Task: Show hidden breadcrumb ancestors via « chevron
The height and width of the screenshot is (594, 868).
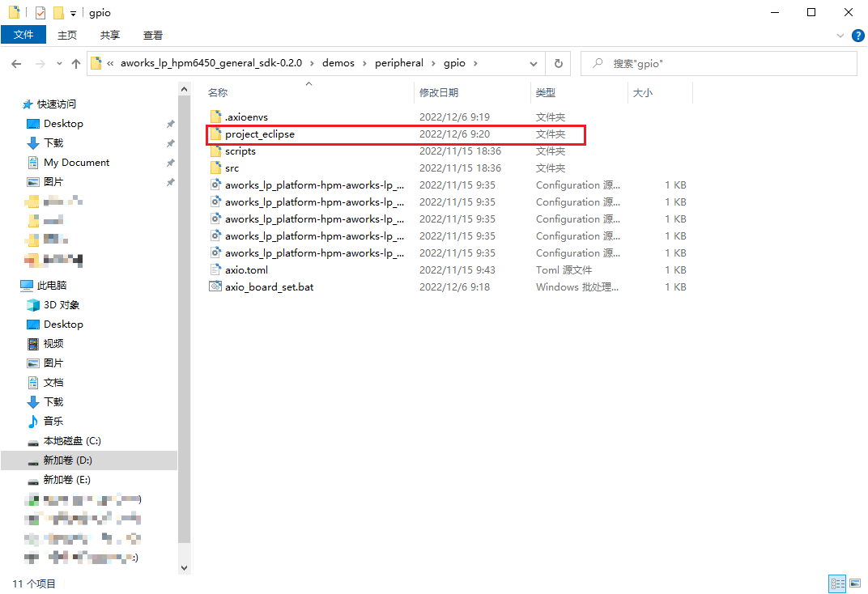Action: (110, 64)
